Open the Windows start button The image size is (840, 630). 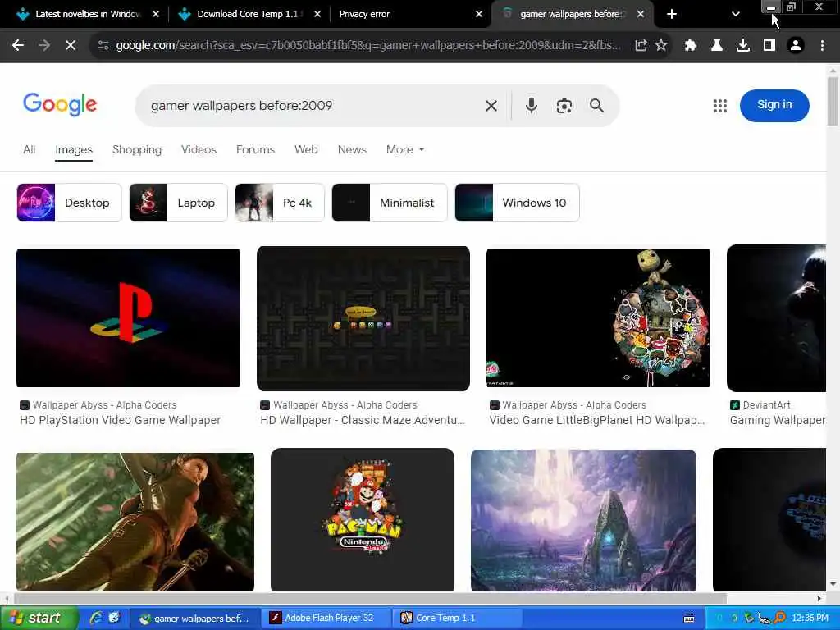click(38, 618)
